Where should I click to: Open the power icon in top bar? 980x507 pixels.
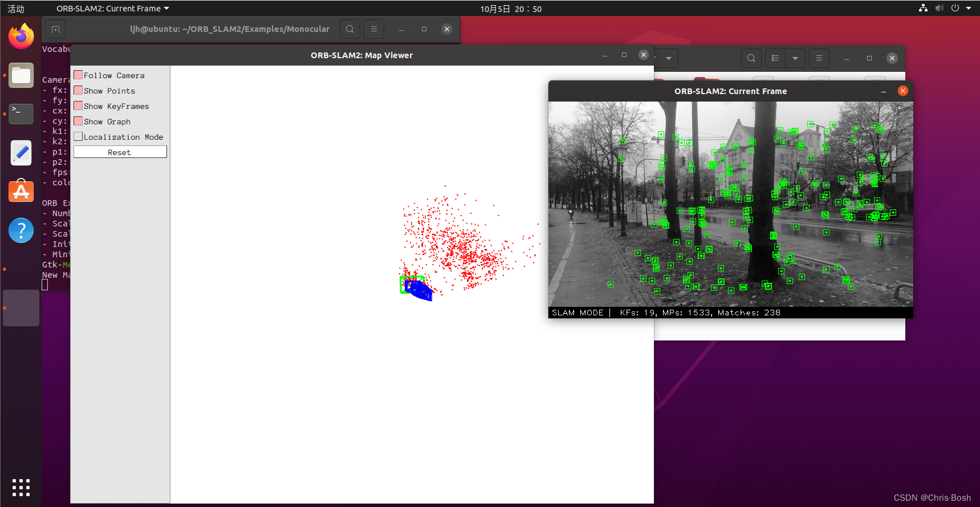pyautogui.click(x=955, y=8)
